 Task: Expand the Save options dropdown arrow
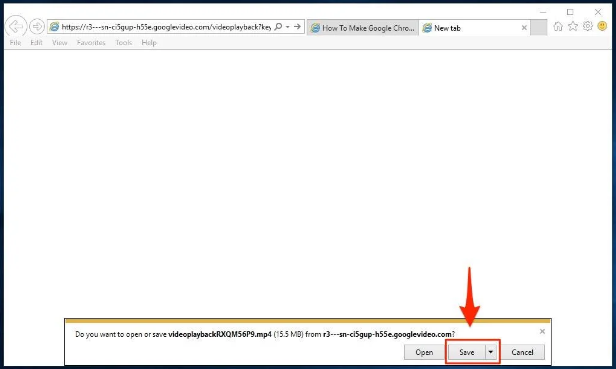click(491, 352)
